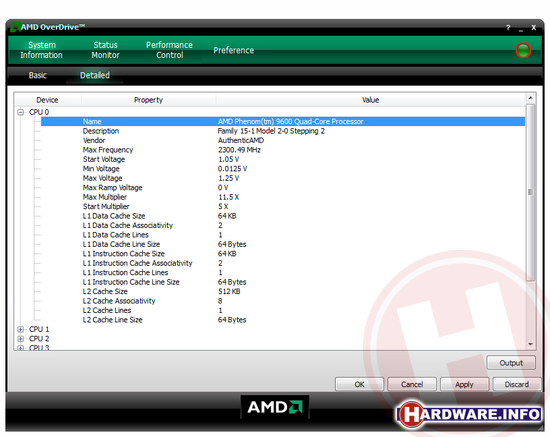Open the help question mark button
Image resolution: width=550 pixels, height=437 pixels.
[508, 28]
